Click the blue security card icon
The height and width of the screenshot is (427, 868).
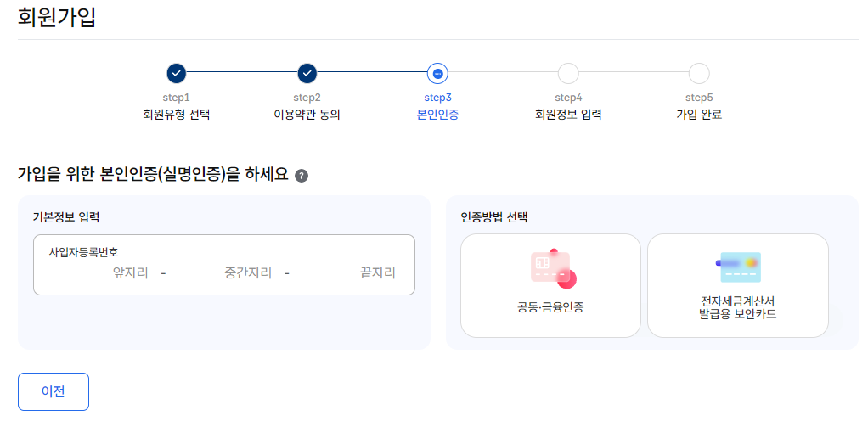click(738, 267)
